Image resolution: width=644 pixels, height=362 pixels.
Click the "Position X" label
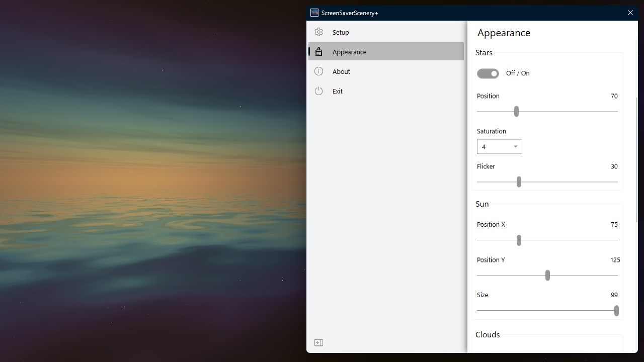[x=491, y=225]
